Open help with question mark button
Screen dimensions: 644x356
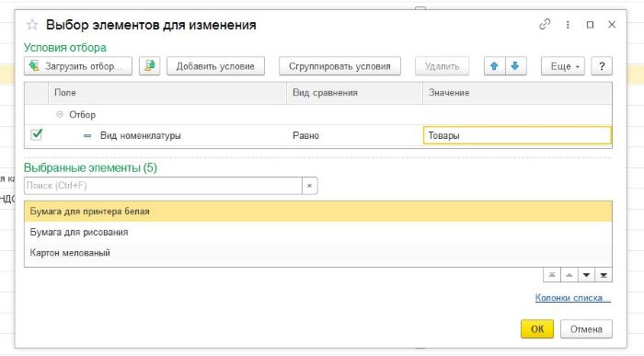[602, 66]
